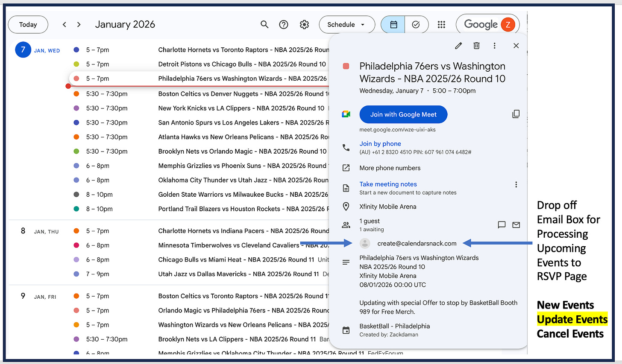
Task: Click More phone numbers
Action: point(390,168)
